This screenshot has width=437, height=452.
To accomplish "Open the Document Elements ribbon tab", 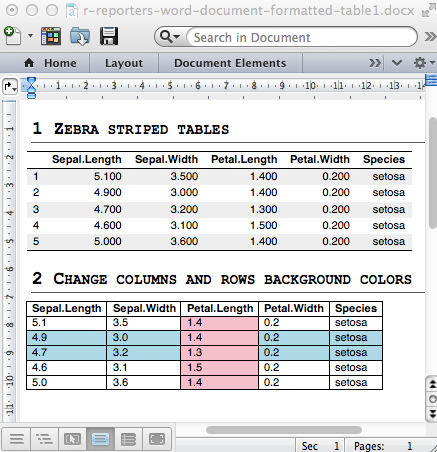I will tap(230, 63).
